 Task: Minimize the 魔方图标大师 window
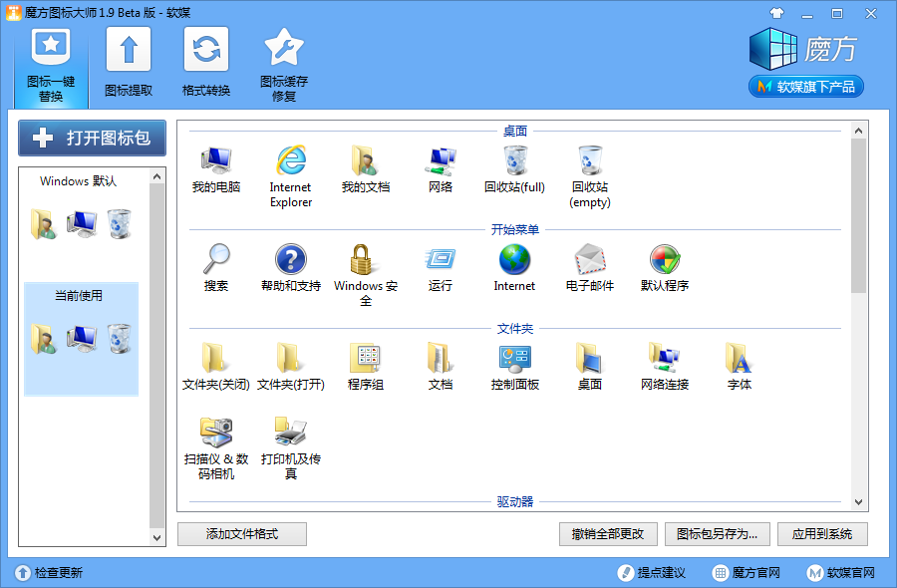pyautogui.click(x=807, y=14)
